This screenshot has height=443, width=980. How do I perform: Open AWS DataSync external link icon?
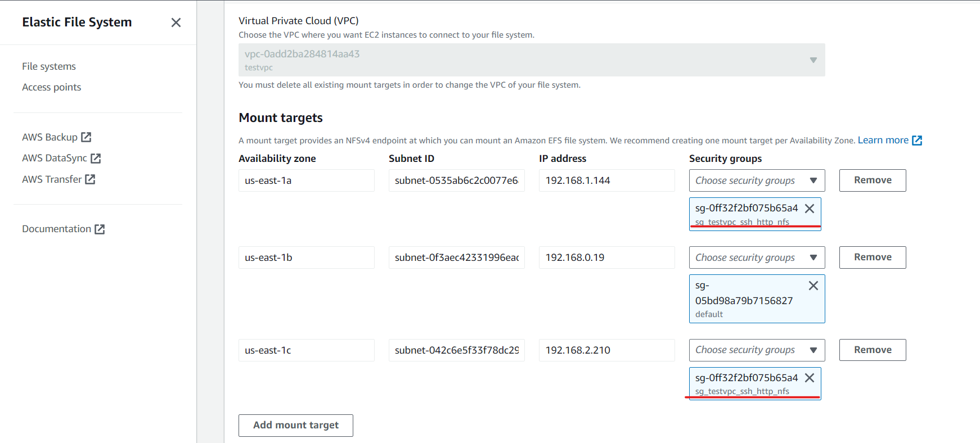click(x=96, y=159)
